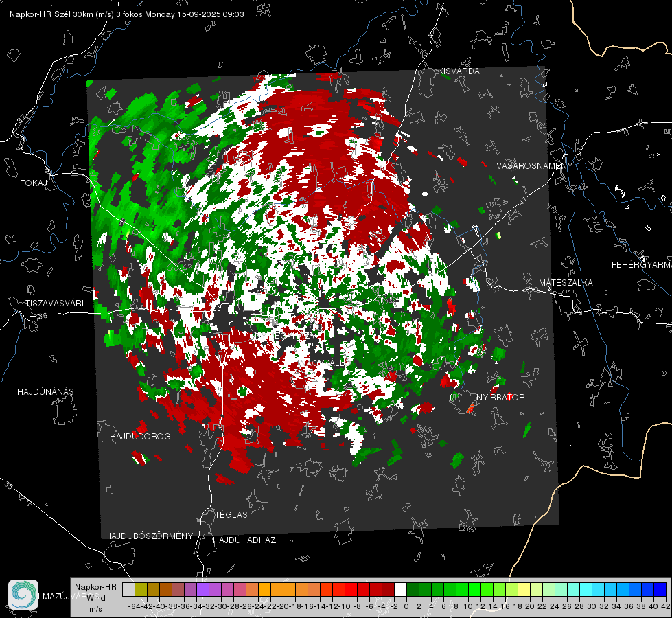The height and width of the screenshot is (618, 672).
Task: Select the VÁSÁROSNAMÉNY town label
Action: (535, 166)
